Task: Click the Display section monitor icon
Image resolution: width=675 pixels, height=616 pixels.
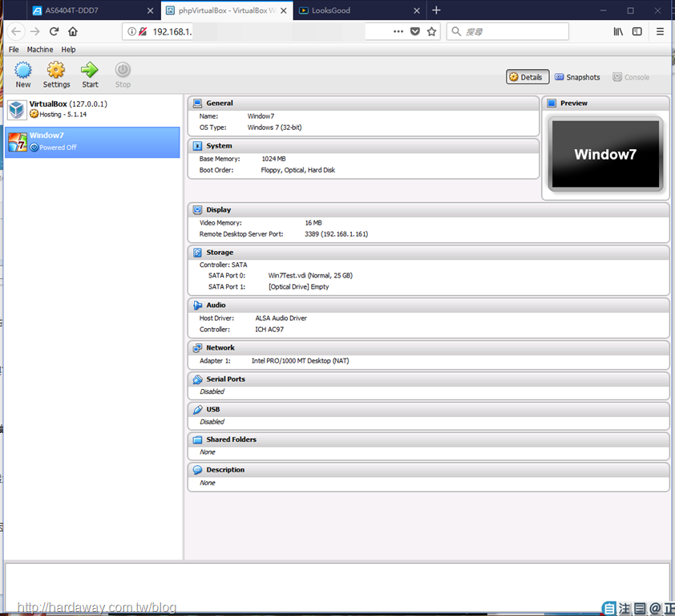Action: pos(197,210)
